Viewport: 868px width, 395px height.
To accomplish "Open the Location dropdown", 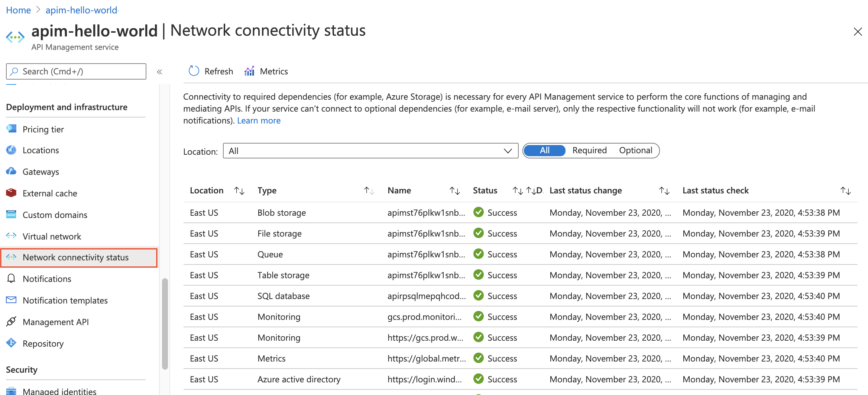I will [x=370, y=151].
